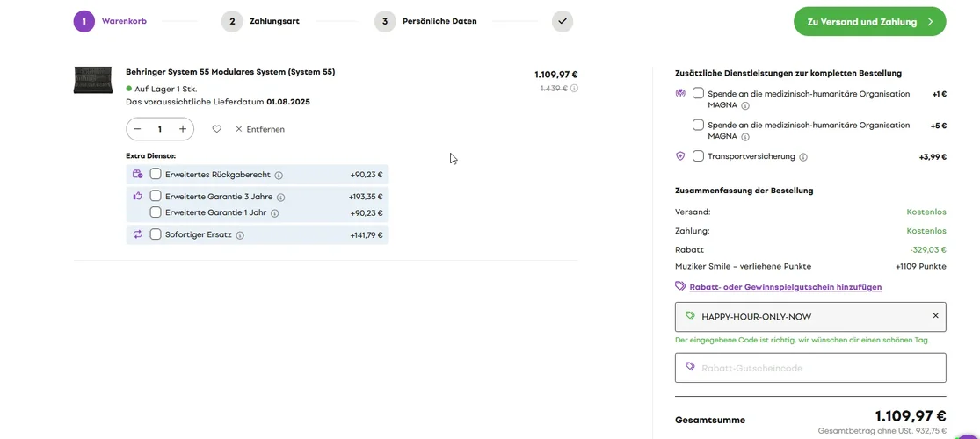
Task: Click info icon beside Erweiterte Garantie 3 Jahre
Action: (x=281, y=198)
